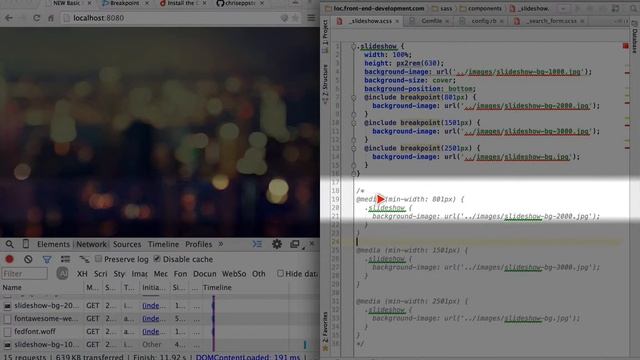This screenshot has height=360, width=640.
Task: Click the red record network log button
Action: (x=9, y=259)
